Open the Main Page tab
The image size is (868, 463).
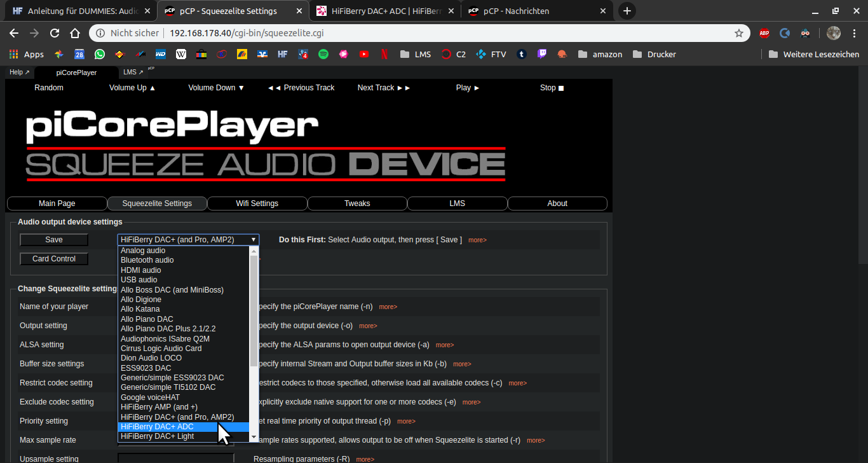coord(57,204)
